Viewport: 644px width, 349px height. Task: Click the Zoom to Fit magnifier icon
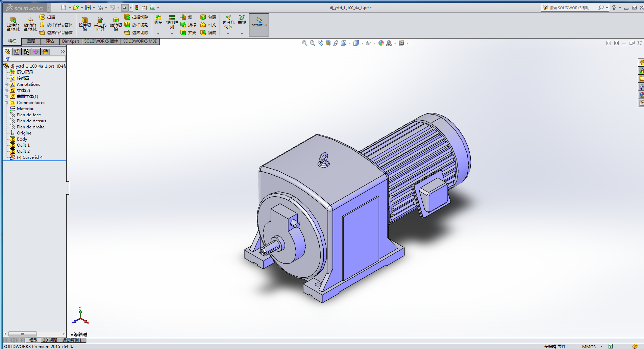(304, 43)
